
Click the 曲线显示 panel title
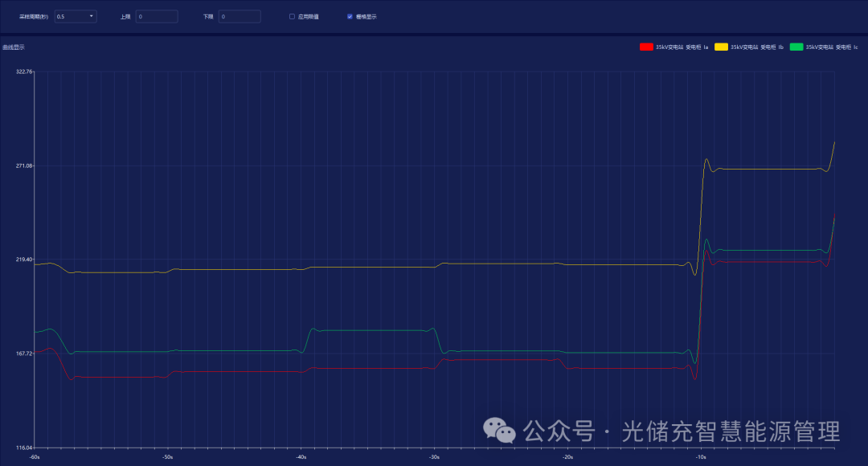pyautogui.click(x=14, y=47)
